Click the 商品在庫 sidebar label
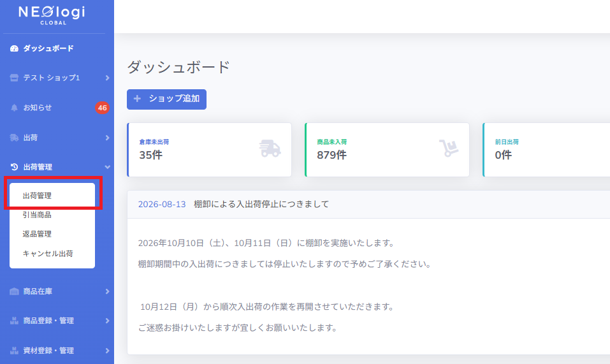 [38, 291]
